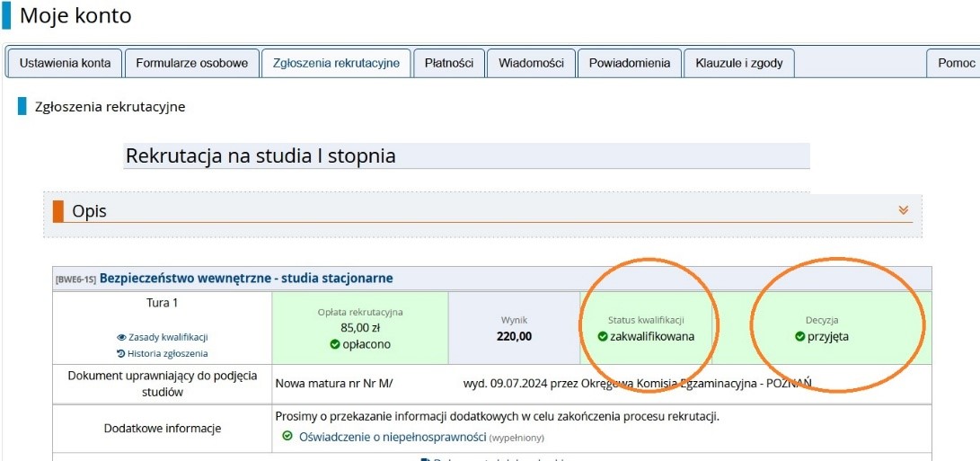
Task: Open the Historia zgłoszenia link
Action: [167, 353]
